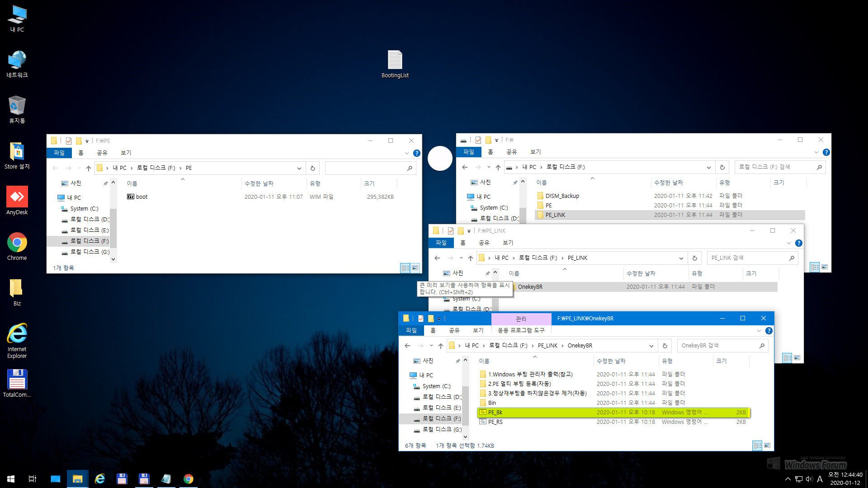Image resolution: width=868 pixels, height=488 pixels.
Task: Select folder 1.Windows 부팅 관리자 출력(참고)
Action: pos(614,375)
